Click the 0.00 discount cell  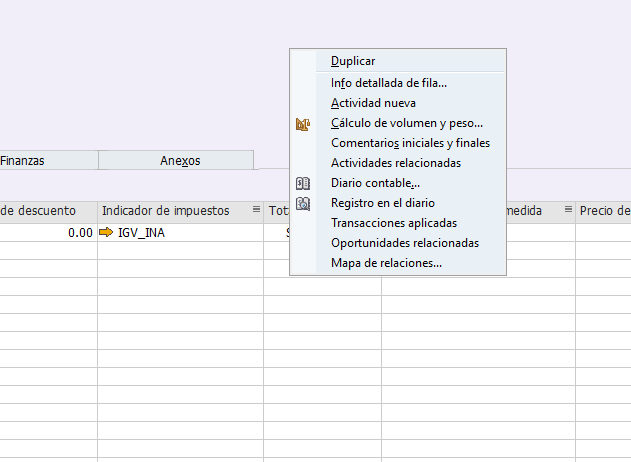[x=48, y=232]
